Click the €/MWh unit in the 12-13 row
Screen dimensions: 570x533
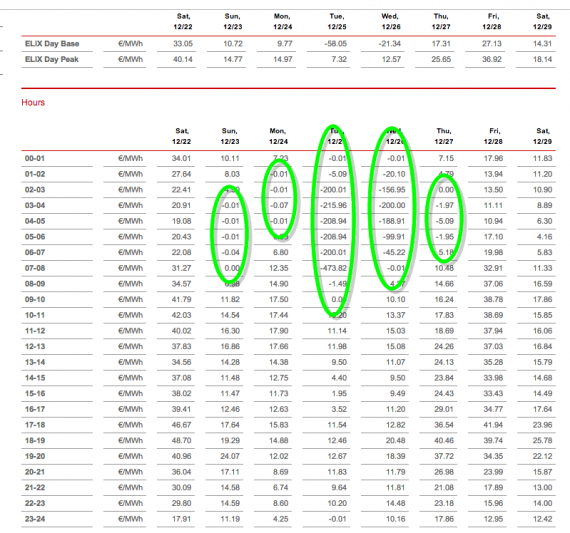click(131, 346)
